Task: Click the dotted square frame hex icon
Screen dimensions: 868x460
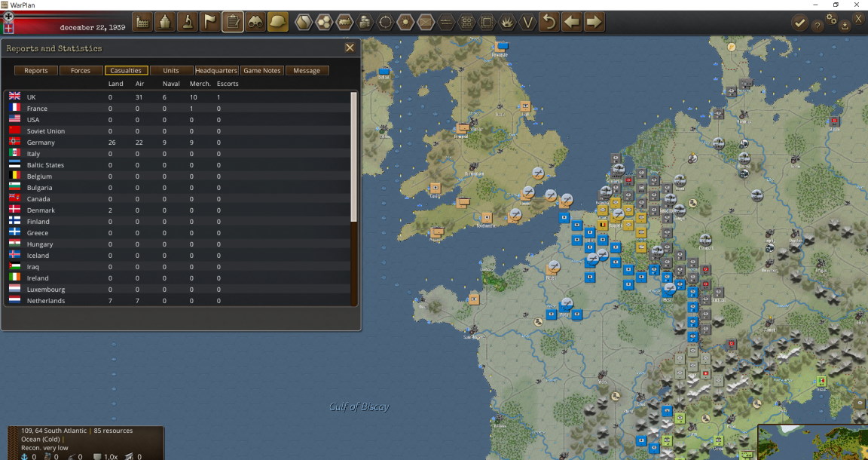Action: [x=487, y=22]
